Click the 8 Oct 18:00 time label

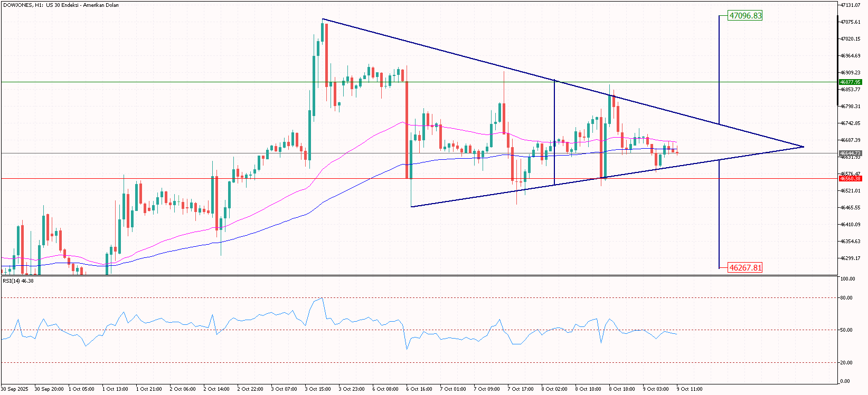coord(622,389)
